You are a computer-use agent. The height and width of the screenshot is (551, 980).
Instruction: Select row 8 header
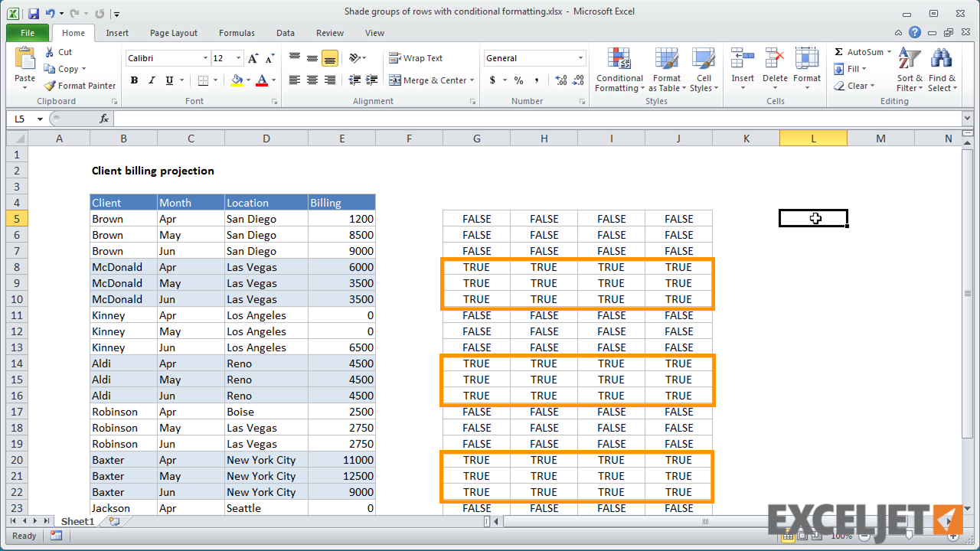pos(16,267)
